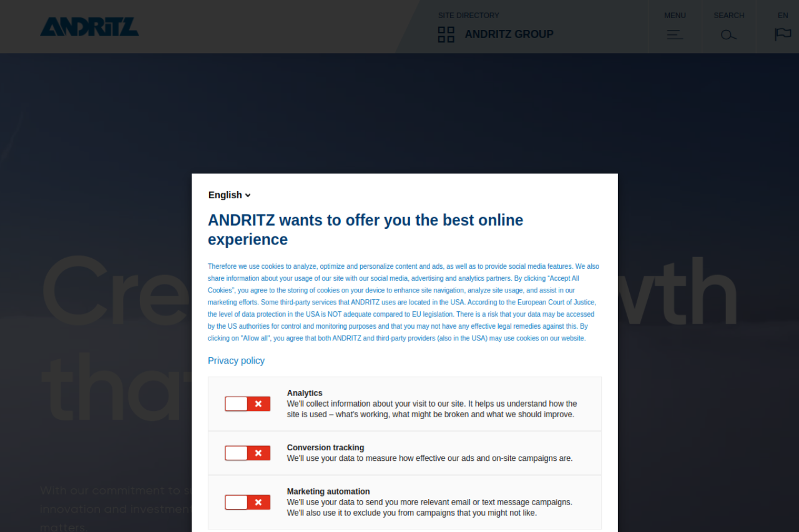Click the EN language label
The width and height of the screenshot is (799, 532).
click(x=782, y=16)
